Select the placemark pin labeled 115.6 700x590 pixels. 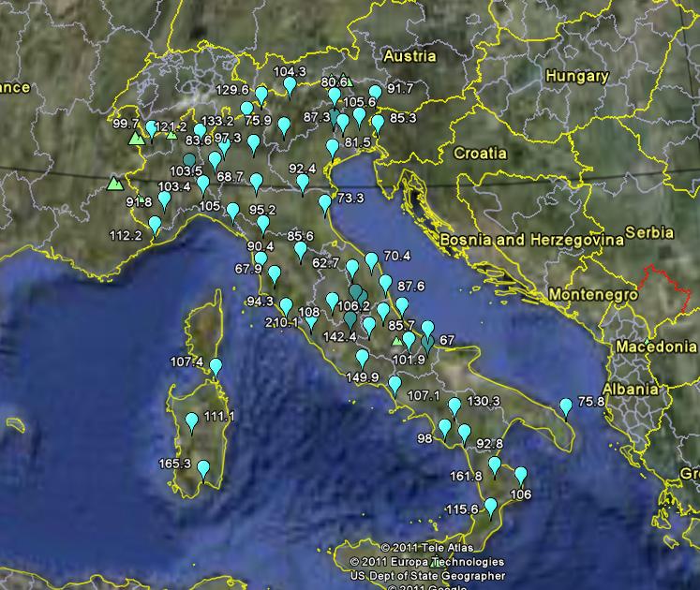pos(491,508)
